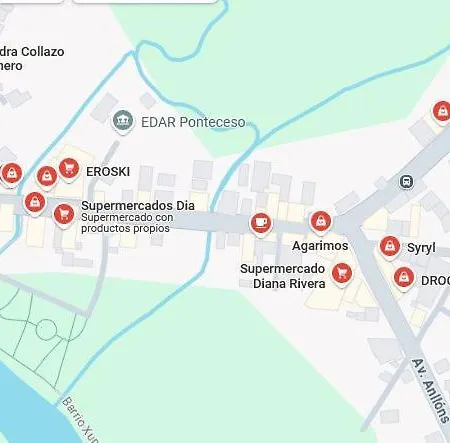The height and width of the screenshot is (443, 450).
Task: Click the leftmost shopping bag pin
Action: [12, 174]
